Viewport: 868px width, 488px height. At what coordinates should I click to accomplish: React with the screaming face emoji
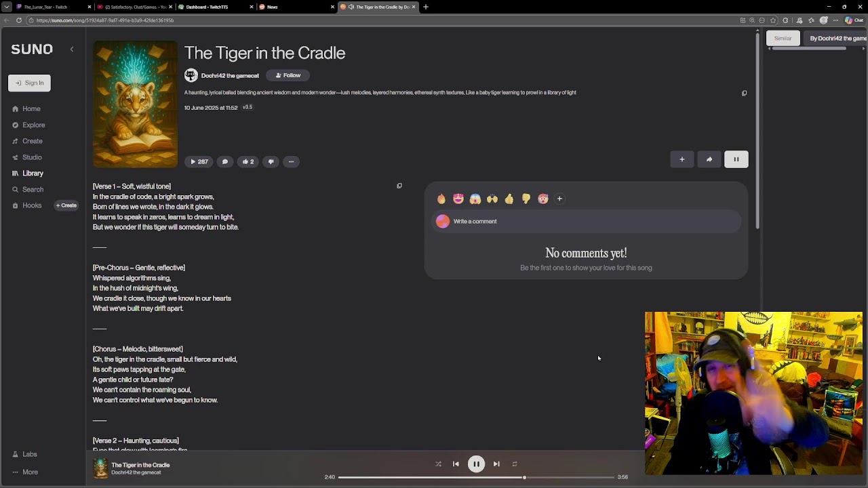click(475, 199)
